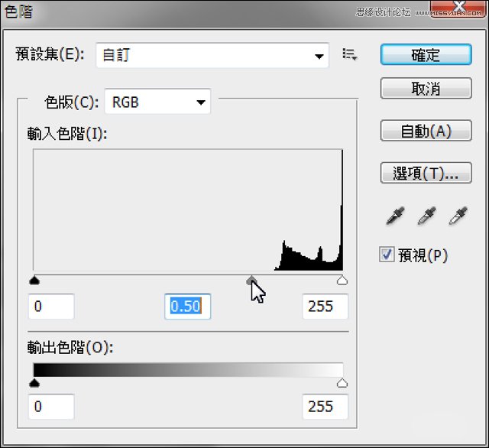Click the 取消 button

click(x=426, y=89)
